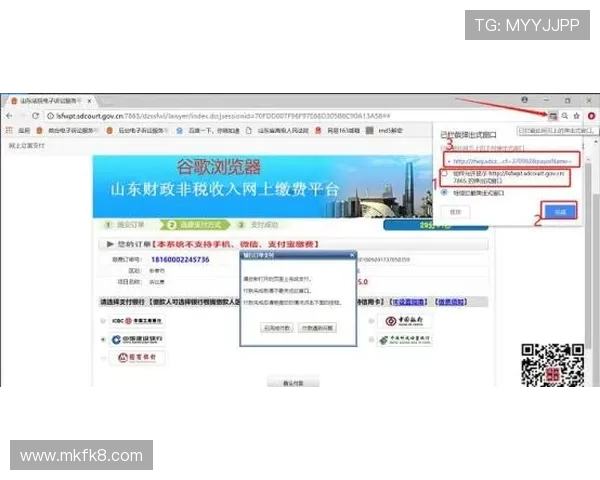Click the Manage button in popup bubble
Screen dimensions: 600x480
455,212
